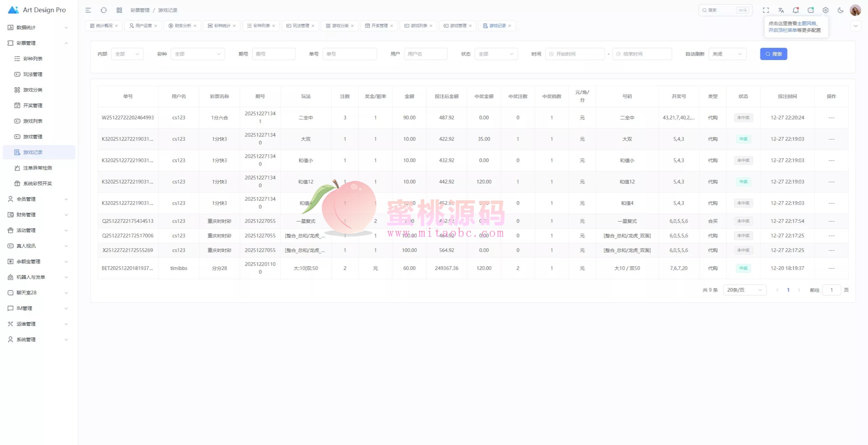Enter fullscreen mode via the top bar icon

click(x=766, y=10)
